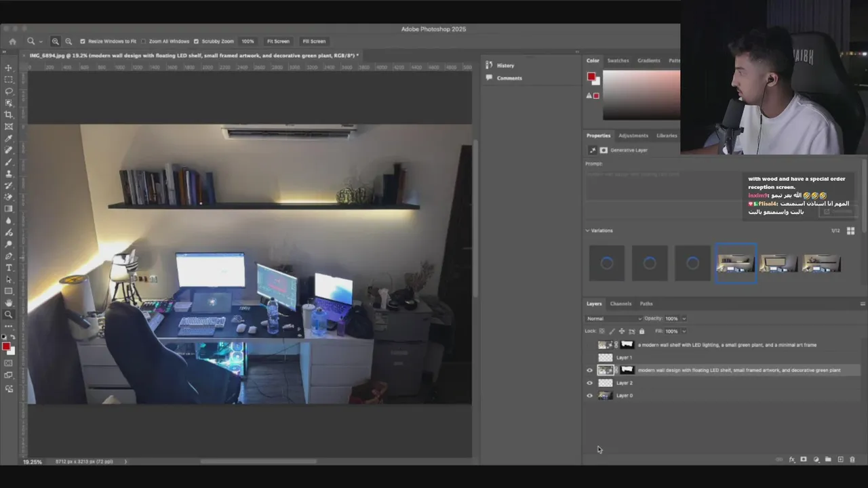This screenshot has width=868, height=488.
Task: Switch to the Channels tab
Action: coord(620,304)
